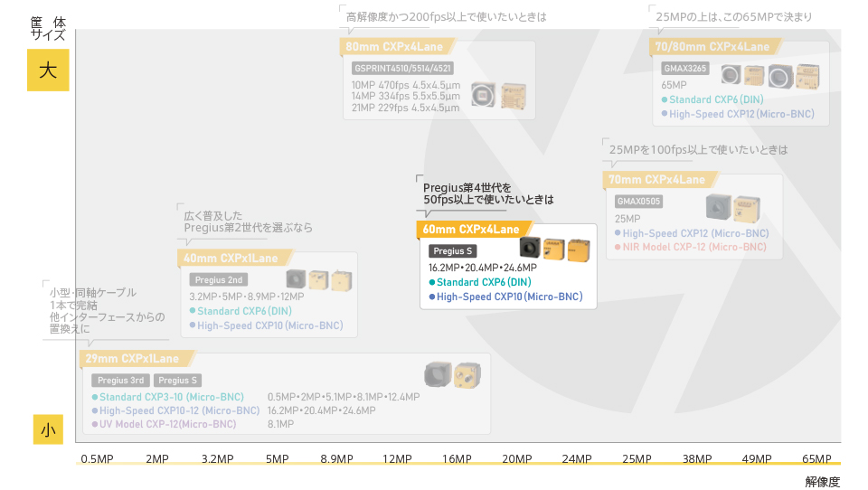
Task: Select the 60mm CXPx4Lane header tab
Action: pyautogui.click(x=471, y=230)
